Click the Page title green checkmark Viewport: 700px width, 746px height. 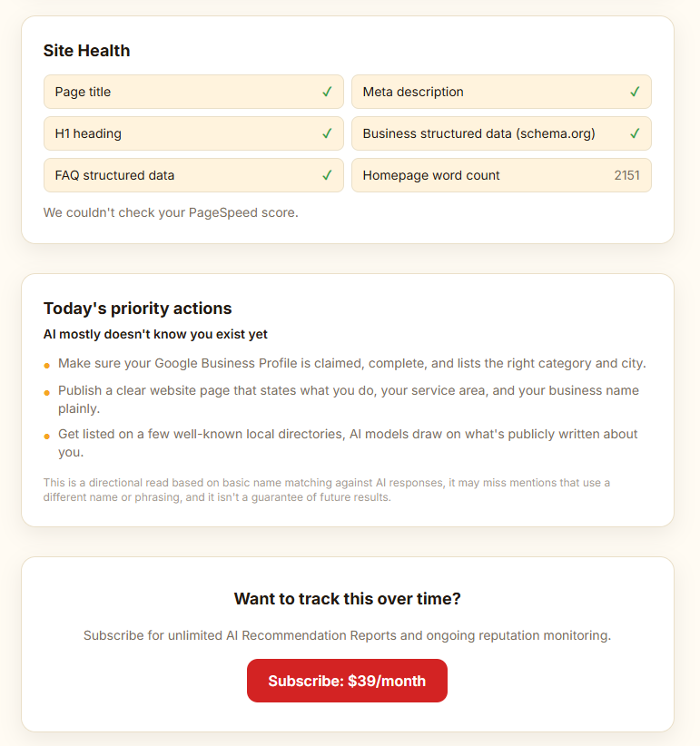click(327, 92)
